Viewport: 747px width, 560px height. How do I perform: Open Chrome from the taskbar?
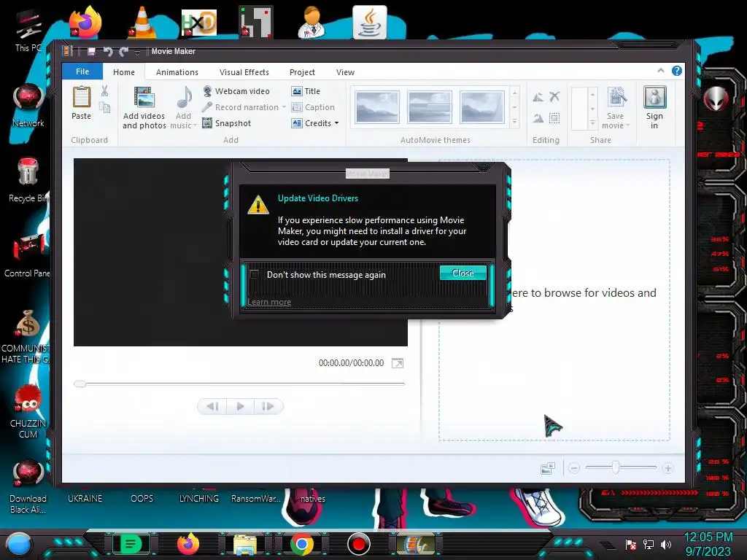[x=301, y=544]
